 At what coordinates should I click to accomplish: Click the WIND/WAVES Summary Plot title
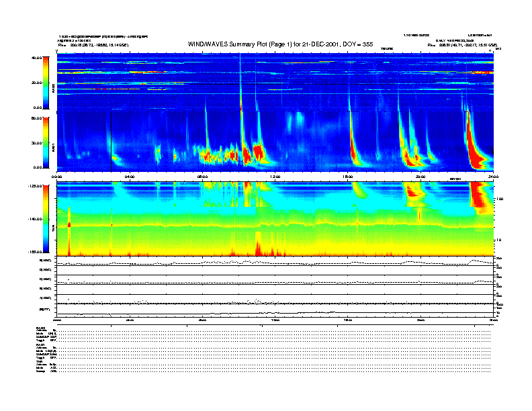[280, 44]
